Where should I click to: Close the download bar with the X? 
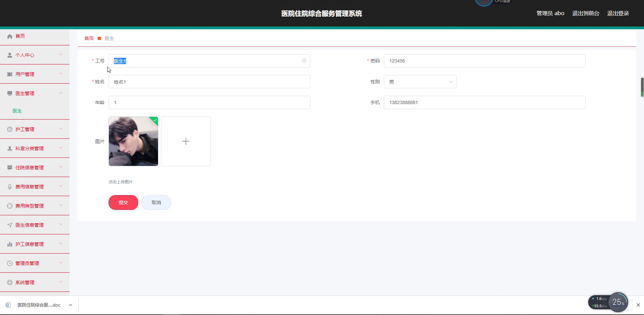[638, 305]
